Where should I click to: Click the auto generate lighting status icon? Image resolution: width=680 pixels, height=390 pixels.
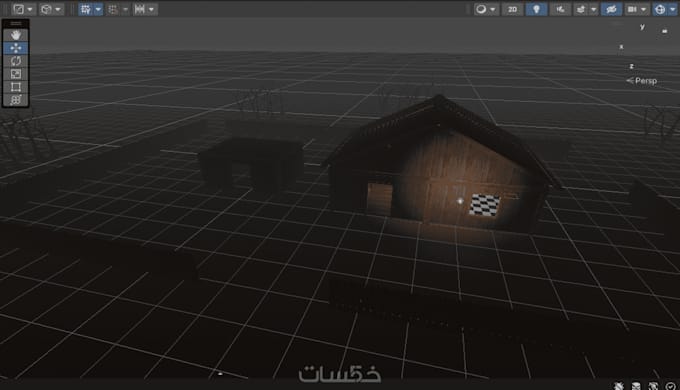pos(653,385)
